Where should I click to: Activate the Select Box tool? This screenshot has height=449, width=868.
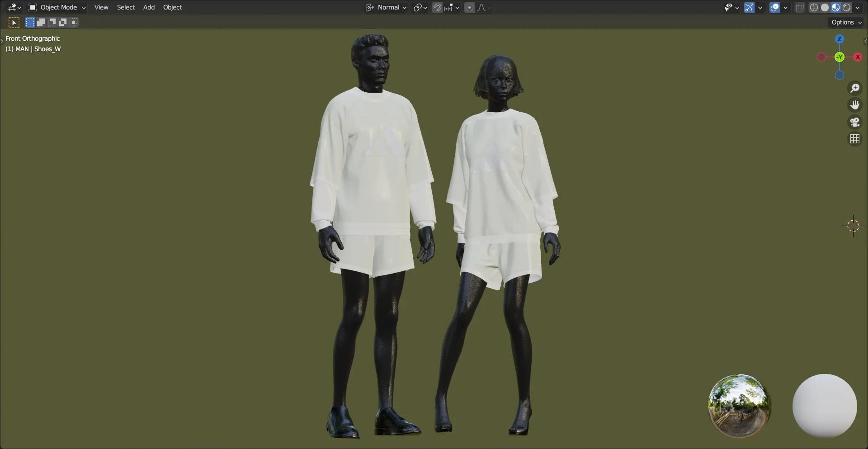30,22
